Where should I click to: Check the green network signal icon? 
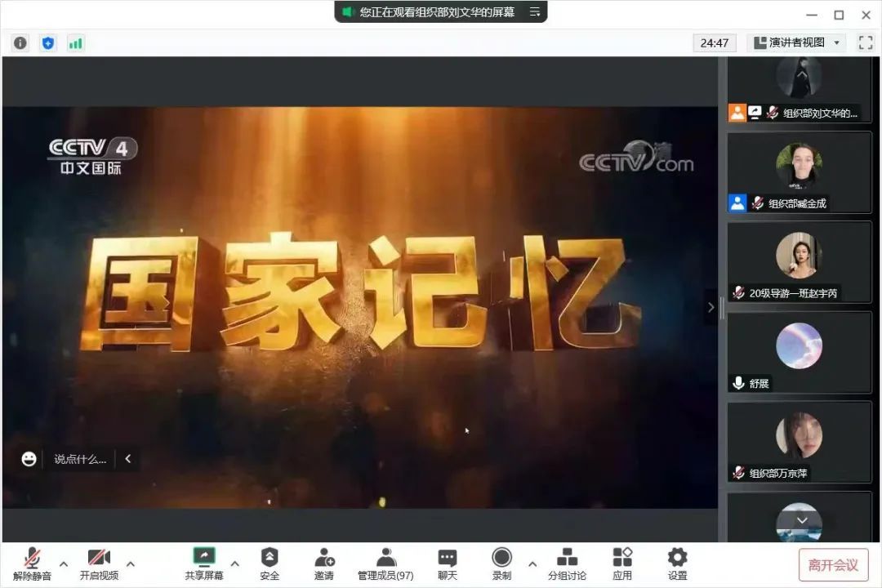pos(75,42)
